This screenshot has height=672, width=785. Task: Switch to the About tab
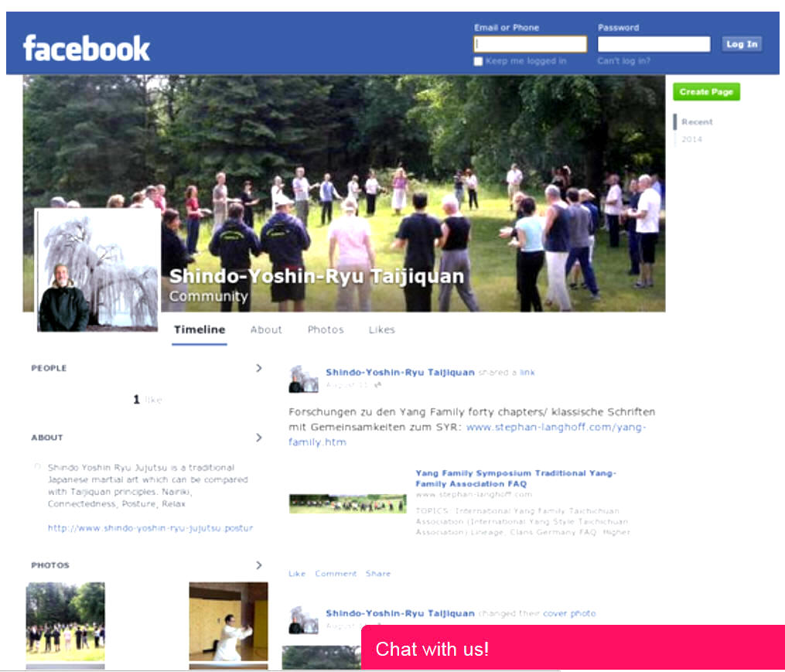[x=266, y=329]
